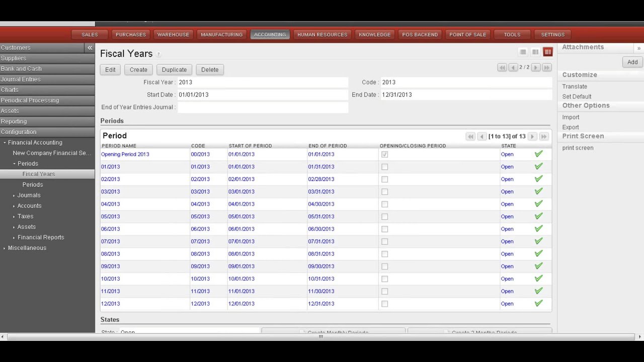Click green checkmark for period 04/2013
The width and height of the screenshot is (644, 362).
click(538, 204)
